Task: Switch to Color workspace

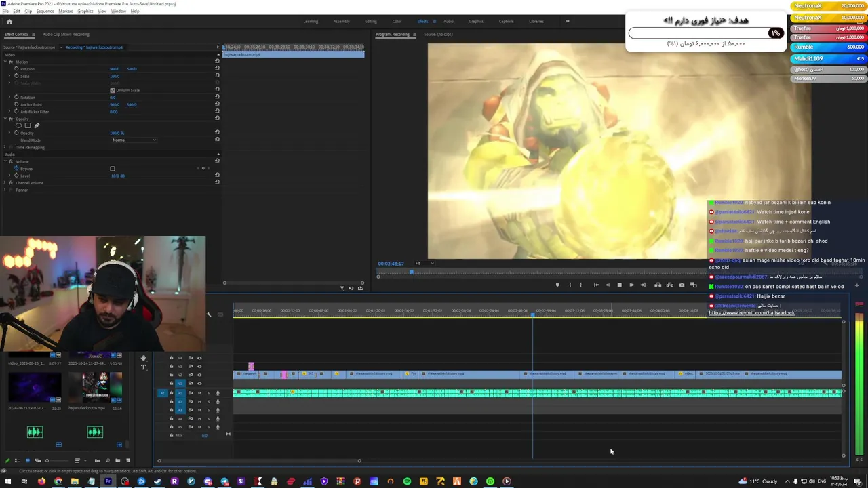Action: (397, 21)
